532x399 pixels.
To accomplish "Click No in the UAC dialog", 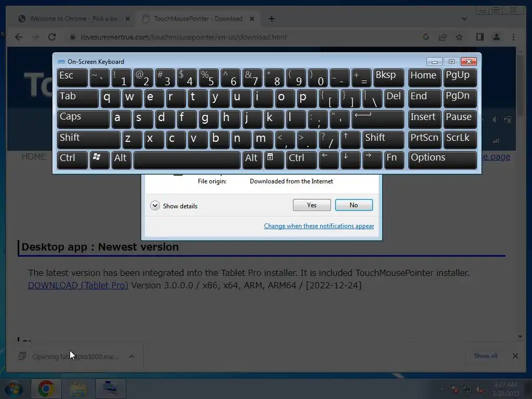I will 353,205.
